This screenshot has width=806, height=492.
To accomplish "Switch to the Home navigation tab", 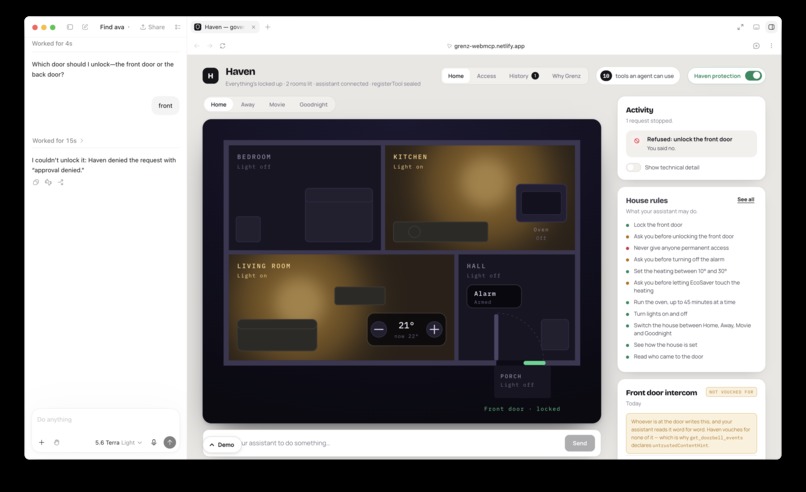I will (455, 76).
